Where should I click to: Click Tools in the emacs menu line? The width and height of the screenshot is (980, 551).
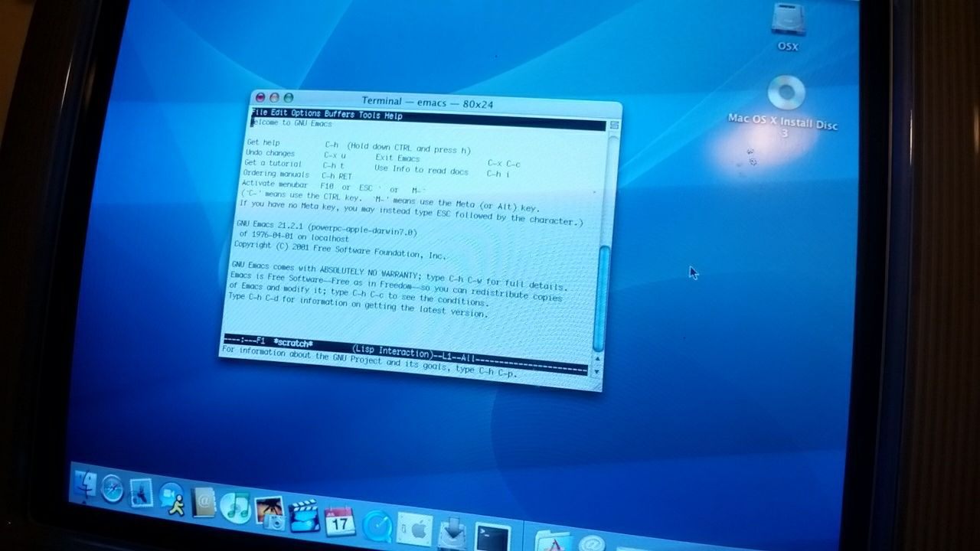(370, 116)
